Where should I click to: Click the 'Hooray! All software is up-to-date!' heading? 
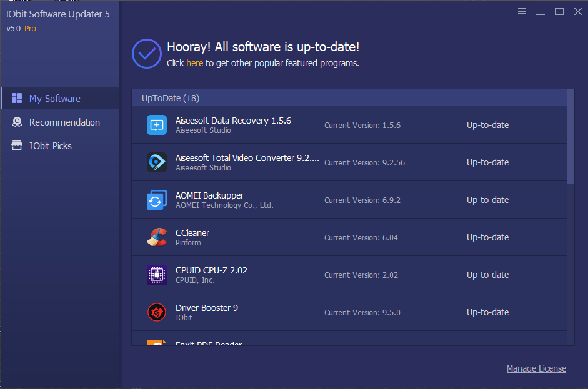(263, 47)
